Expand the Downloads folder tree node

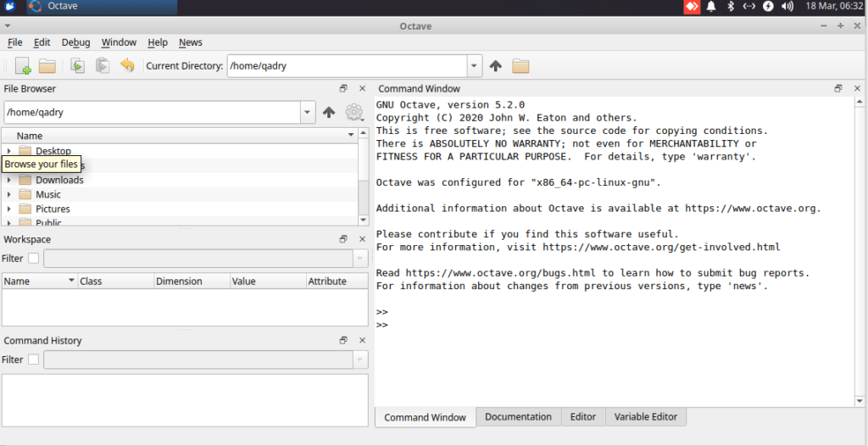tap(8, 180)
